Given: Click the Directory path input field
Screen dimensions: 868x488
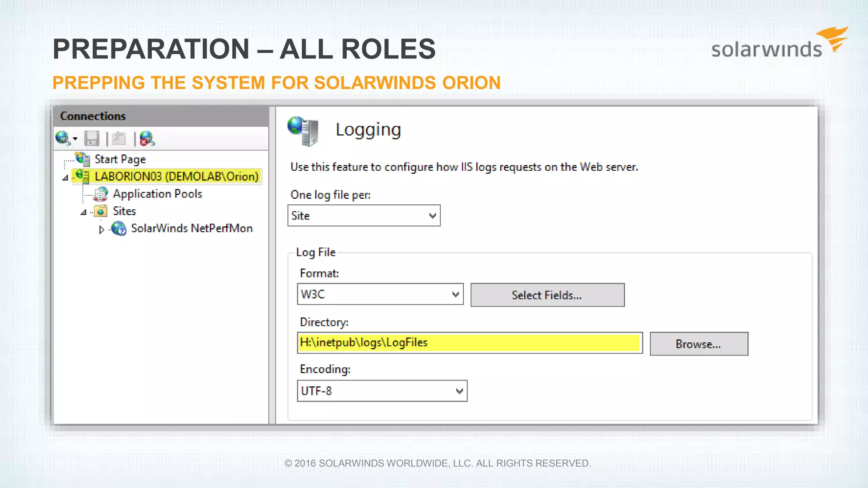Looking at the screenshot, I should [470, 343].
